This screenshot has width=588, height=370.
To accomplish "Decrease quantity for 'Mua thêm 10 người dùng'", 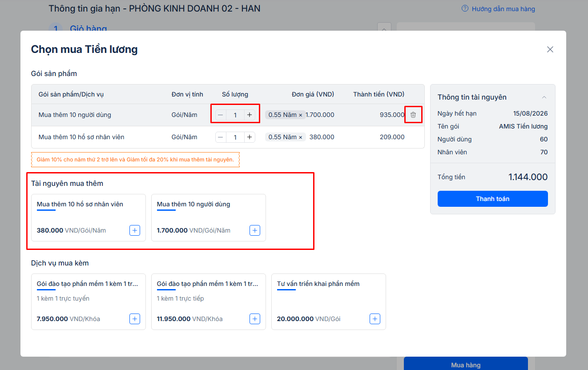I will tap(221, 115).
